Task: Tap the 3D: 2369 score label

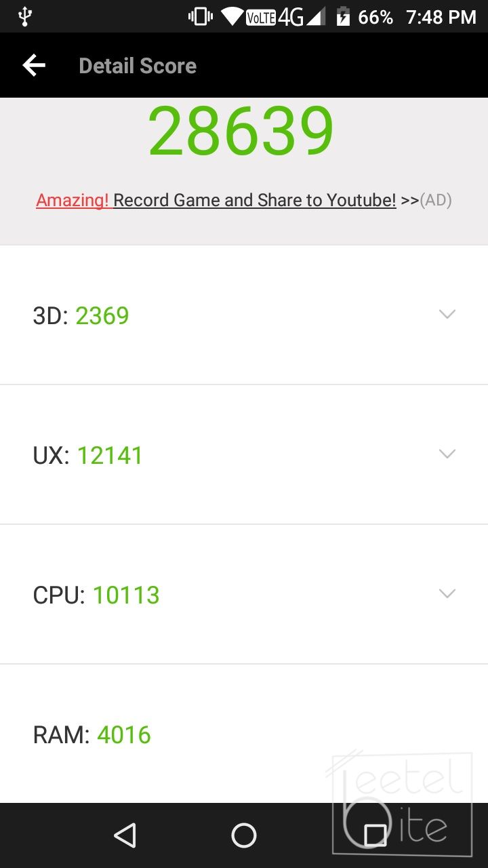Action: point(81,315)
